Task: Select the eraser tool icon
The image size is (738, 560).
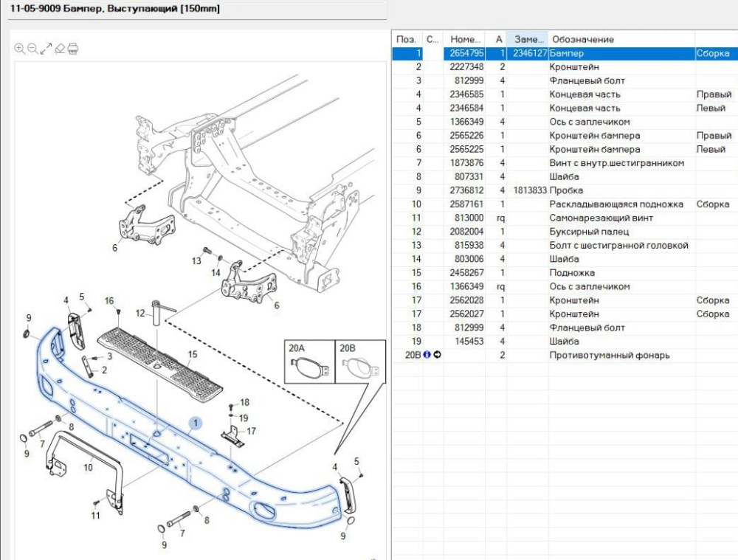Action: pos(60,49)
